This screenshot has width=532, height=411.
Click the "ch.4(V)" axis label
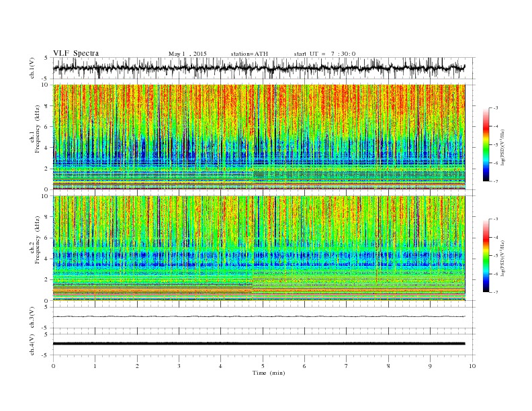click(32, 345)
